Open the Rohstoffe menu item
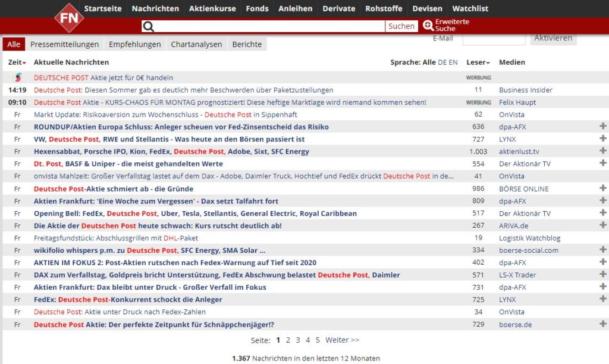The height and width of the screenshot is (364, 609). point(384,8)
